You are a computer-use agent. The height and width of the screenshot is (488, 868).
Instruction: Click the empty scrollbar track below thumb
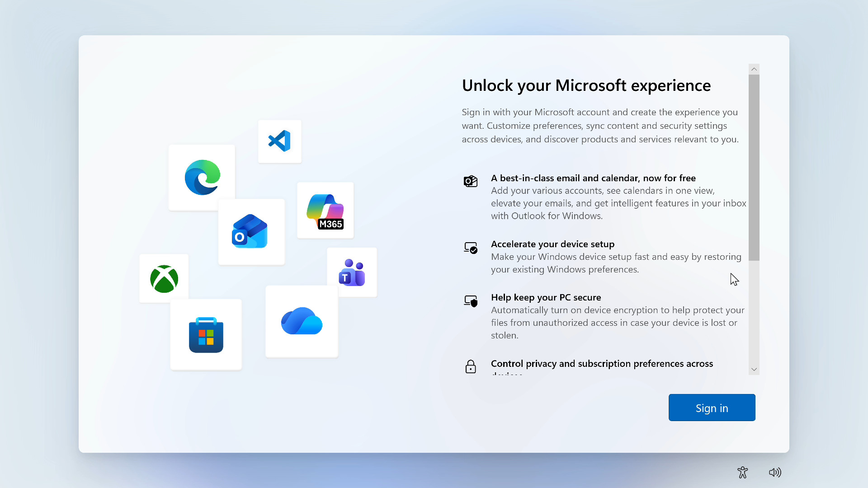tap(754, 312)
